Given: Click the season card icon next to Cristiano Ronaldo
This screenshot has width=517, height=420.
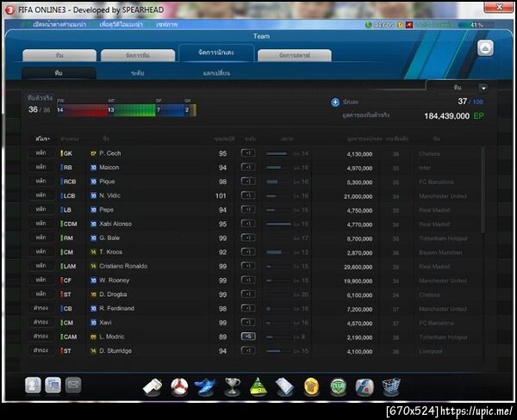Looking at the screenshot, I should click(93, 266).
